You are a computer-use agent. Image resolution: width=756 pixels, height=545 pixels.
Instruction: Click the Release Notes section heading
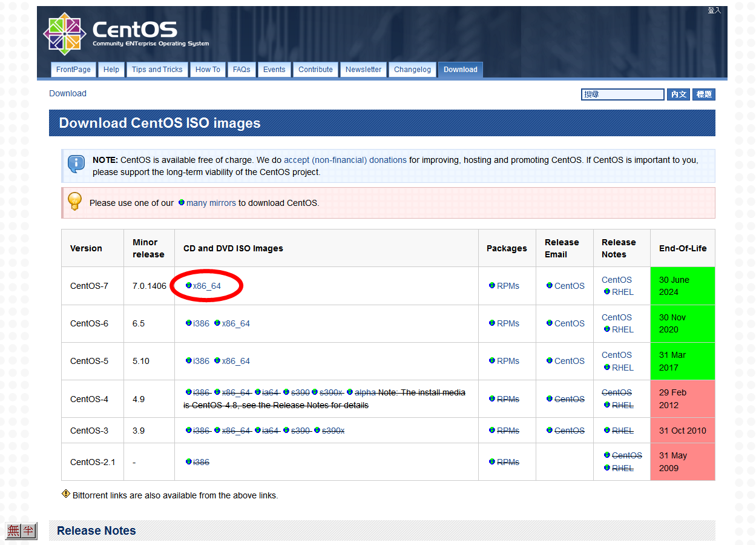pyautogui.click(x=96, y=530)
